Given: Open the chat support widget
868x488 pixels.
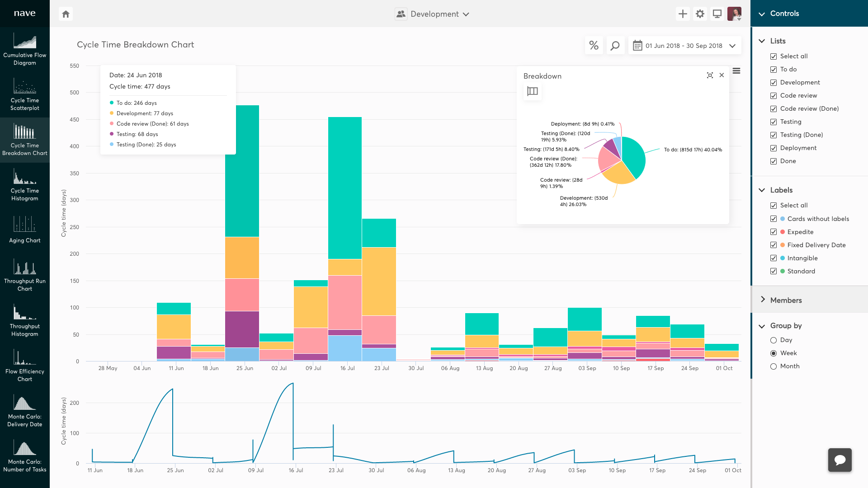Looking at the screenshot, I should (x=840, y=460).
